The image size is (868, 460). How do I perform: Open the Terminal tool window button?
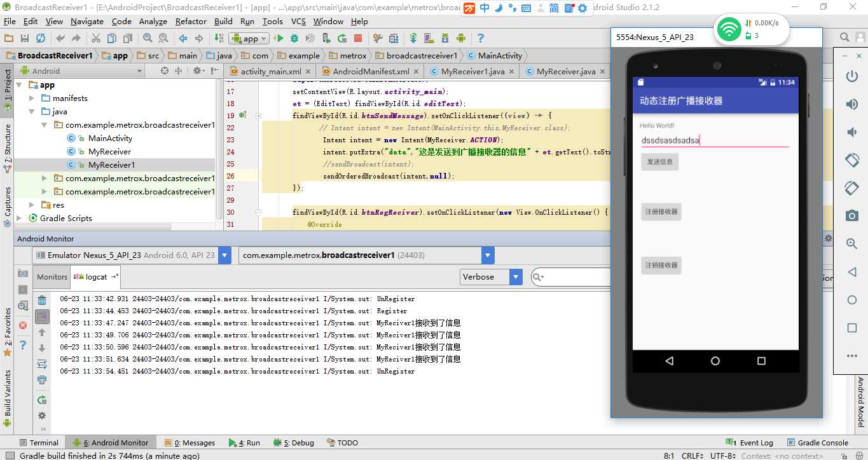[x=38, y=442]
